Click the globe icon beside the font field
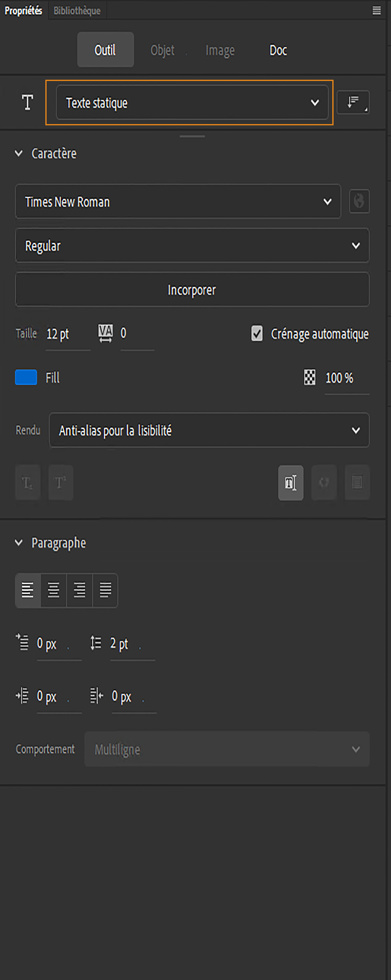 tap(358, 202)
